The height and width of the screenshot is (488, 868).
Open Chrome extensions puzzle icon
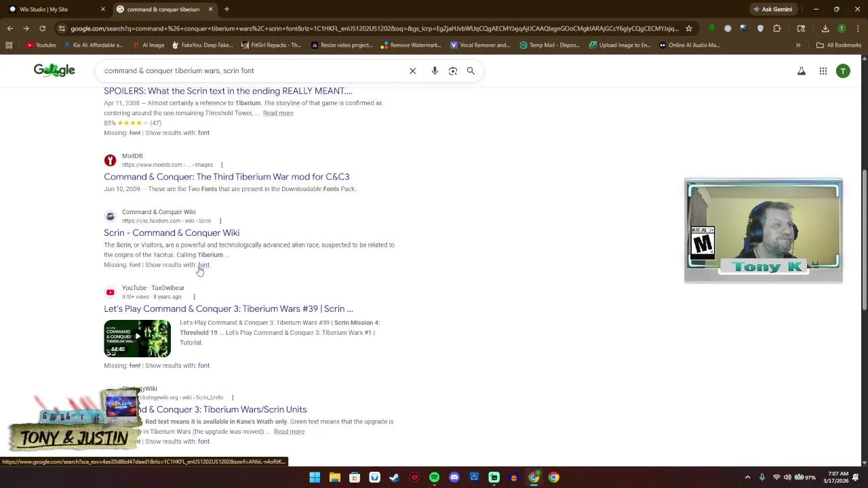click(777, 28)
